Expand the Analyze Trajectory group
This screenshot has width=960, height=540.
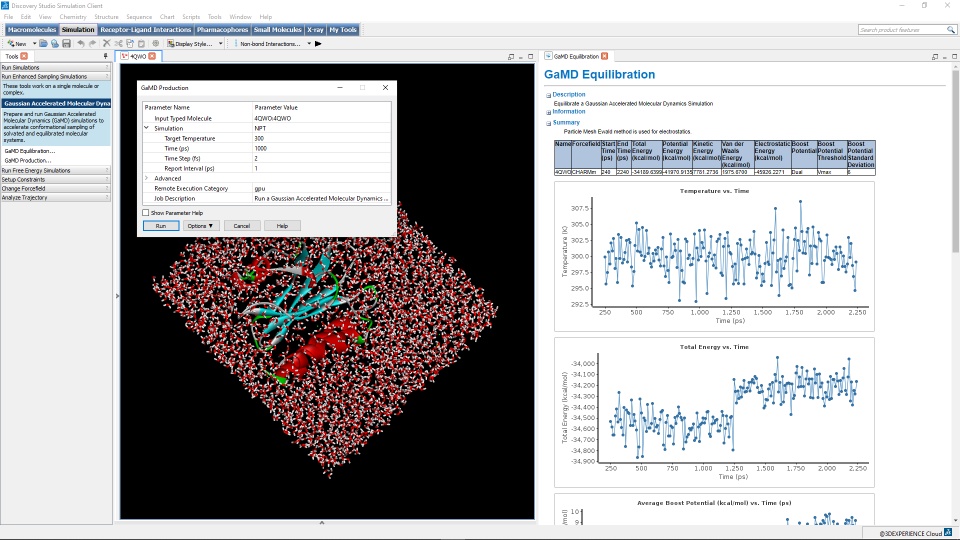pyautogui.click(x=56, y=198)
